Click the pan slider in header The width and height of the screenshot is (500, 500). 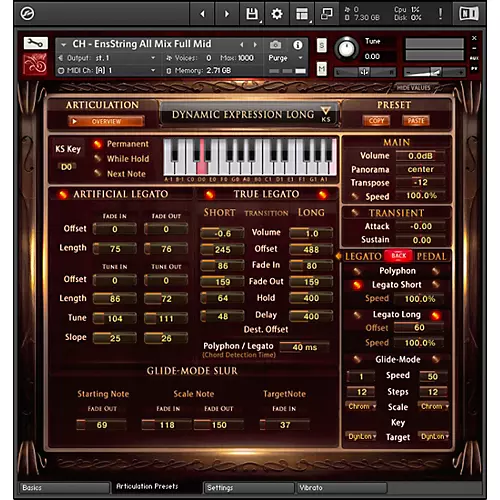pyautogui.click(x=364, y=72)
